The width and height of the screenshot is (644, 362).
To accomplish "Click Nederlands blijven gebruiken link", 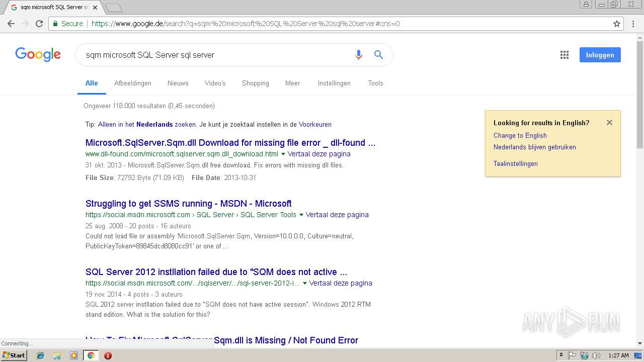I will pos(535,147).
